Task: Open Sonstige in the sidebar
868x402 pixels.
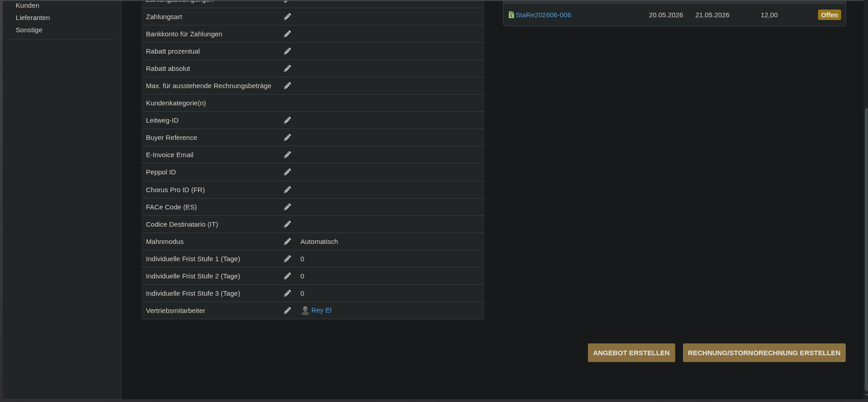Action: (x=29, y=30)
